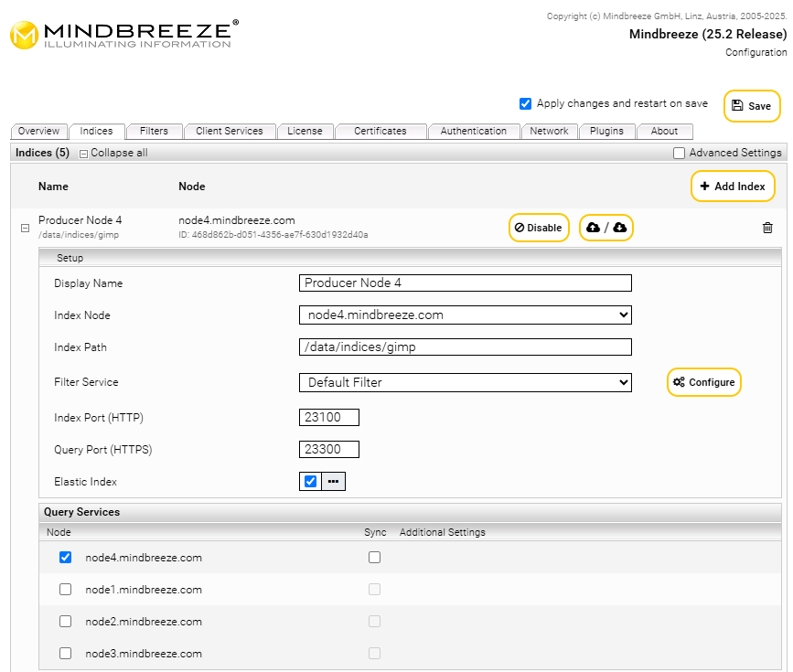Enable Advanced Settings checkbox
The image size is (793, 672).
click(x=680, y=153)
